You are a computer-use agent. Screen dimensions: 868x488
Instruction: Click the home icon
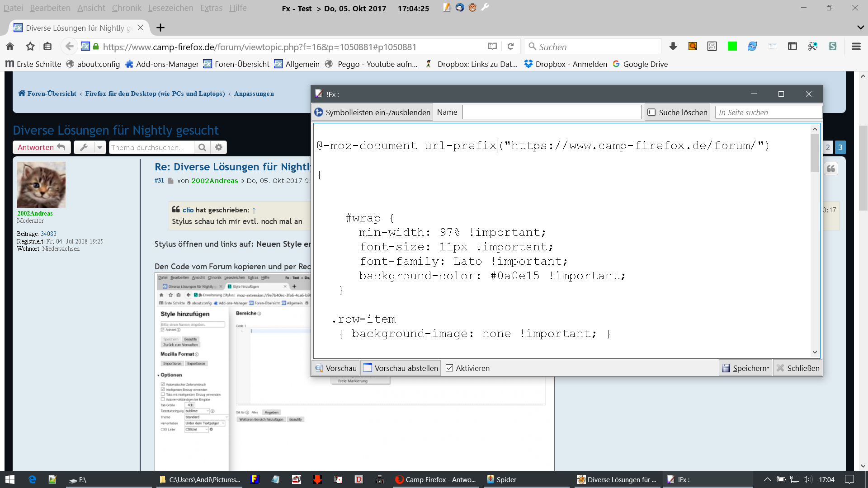[x=10, y=47]
